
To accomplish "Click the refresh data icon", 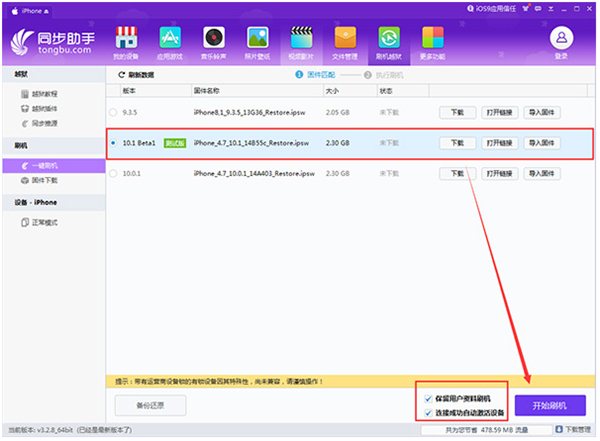I will tap(122, 75).
